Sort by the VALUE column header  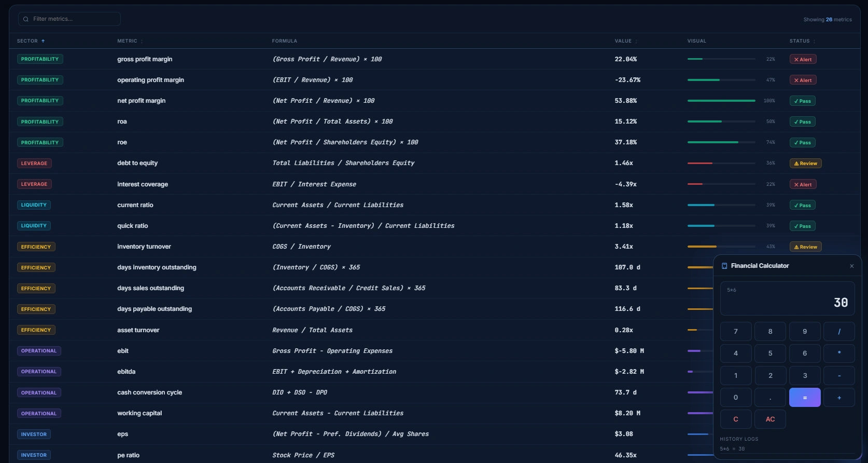pyautogui.click(x=626, y=41)
